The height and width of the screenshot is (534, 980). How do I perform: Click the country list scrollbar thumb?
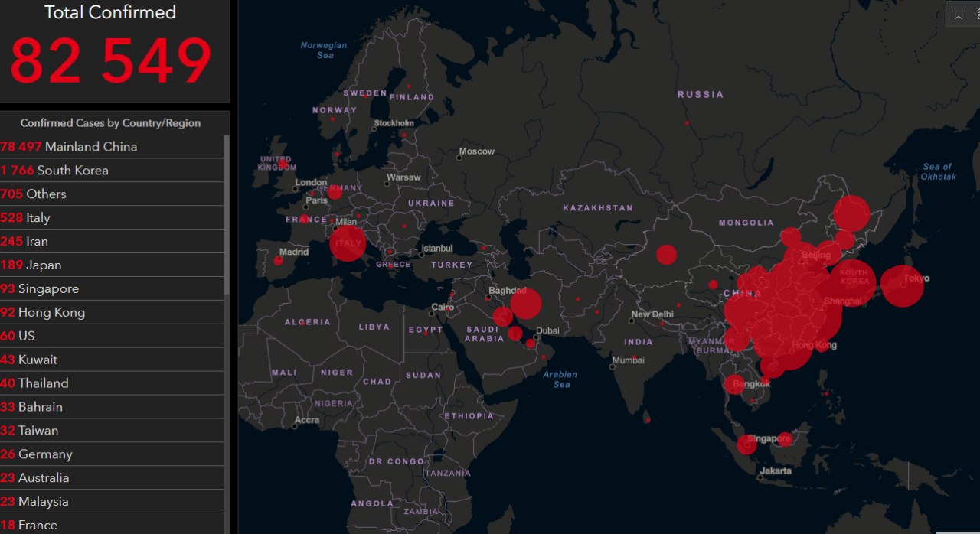[227, 216]
